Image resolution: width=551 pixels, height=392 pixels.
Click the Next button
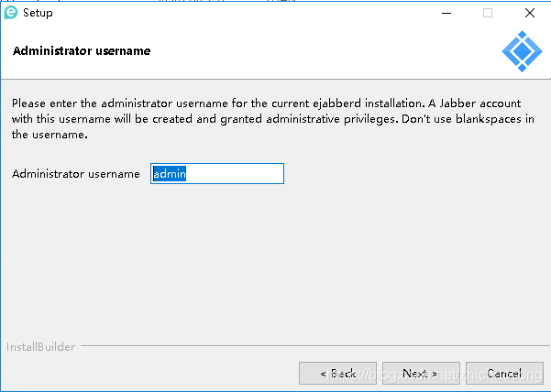tap(421, 373)
